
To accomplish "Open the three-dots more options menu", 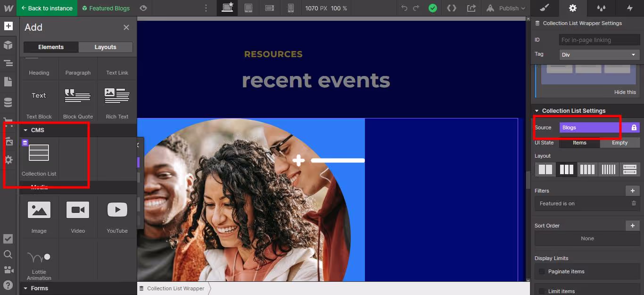I will pos(206,8).
